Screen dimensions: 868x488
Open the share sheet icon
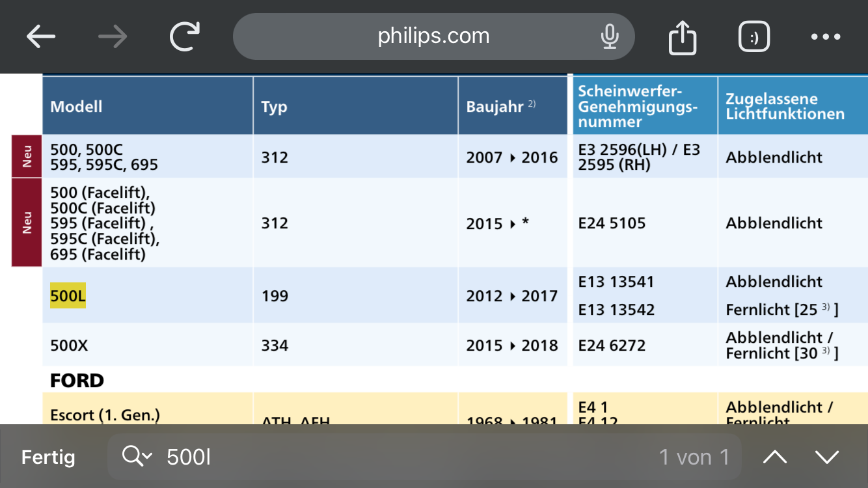pos(683,38)
